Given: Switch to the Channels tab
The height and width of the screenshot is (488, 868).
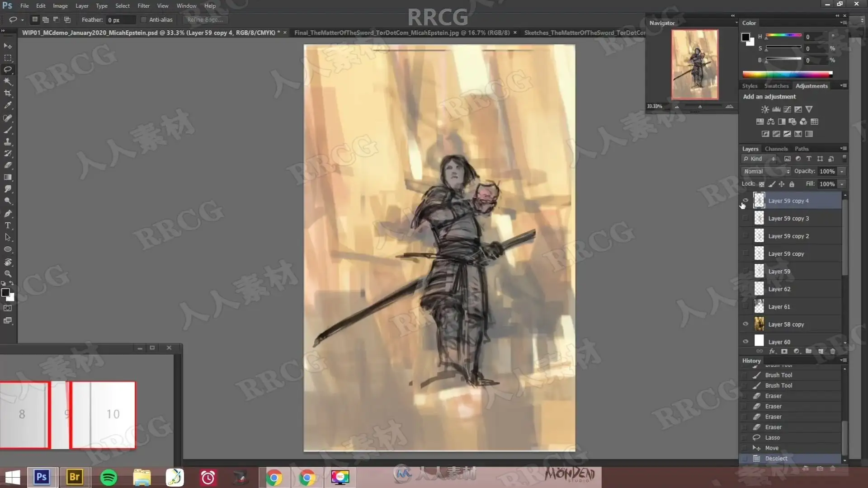Looking at the screenshot, I should (776, 149).
